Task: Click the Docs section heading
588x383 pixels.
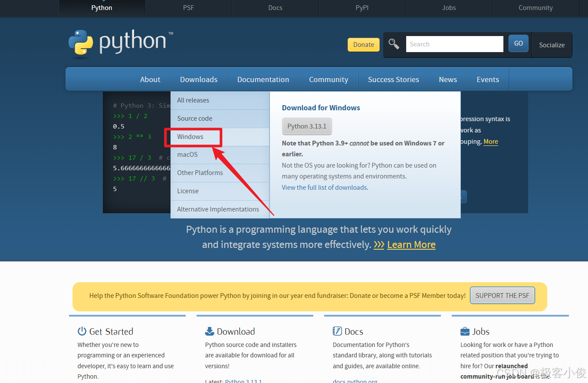Action: coord(354,332)
